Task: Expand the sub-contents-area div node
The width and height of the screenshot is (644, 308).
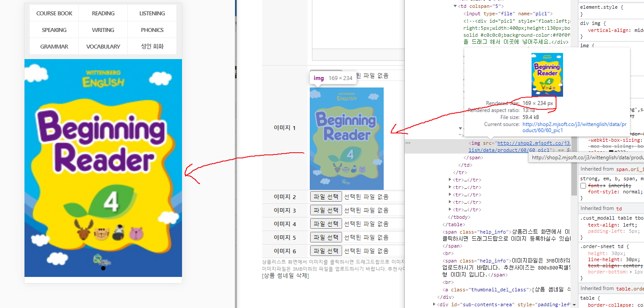Action: 434,304
